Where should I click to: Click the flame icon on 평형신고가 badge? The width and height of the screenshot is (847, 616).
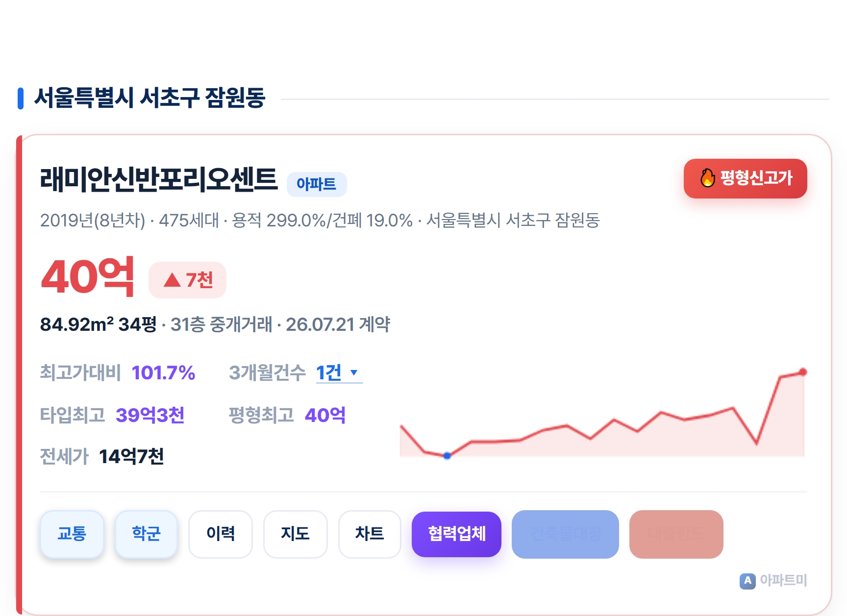[x=707, y=178]
